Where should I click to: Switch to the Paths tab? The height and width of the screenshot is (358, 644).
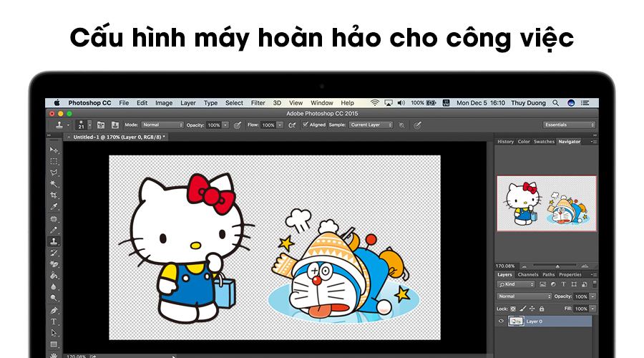548,274
